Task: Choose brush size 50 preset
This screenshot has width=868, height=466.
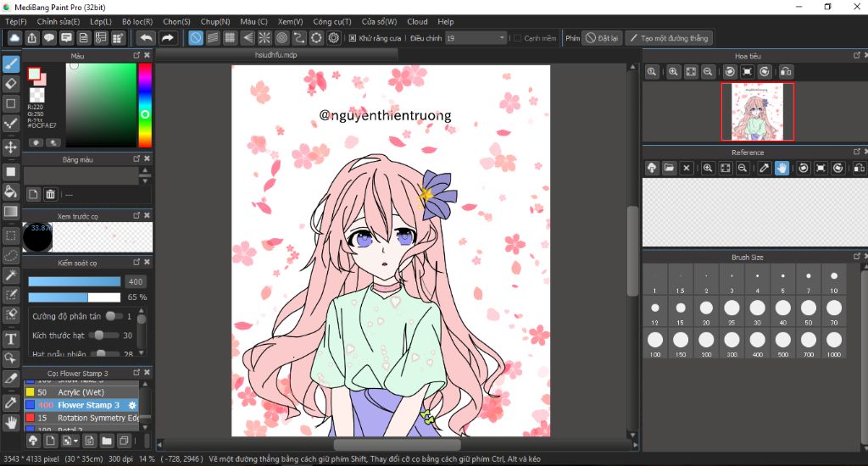Action: coord(808,312)
